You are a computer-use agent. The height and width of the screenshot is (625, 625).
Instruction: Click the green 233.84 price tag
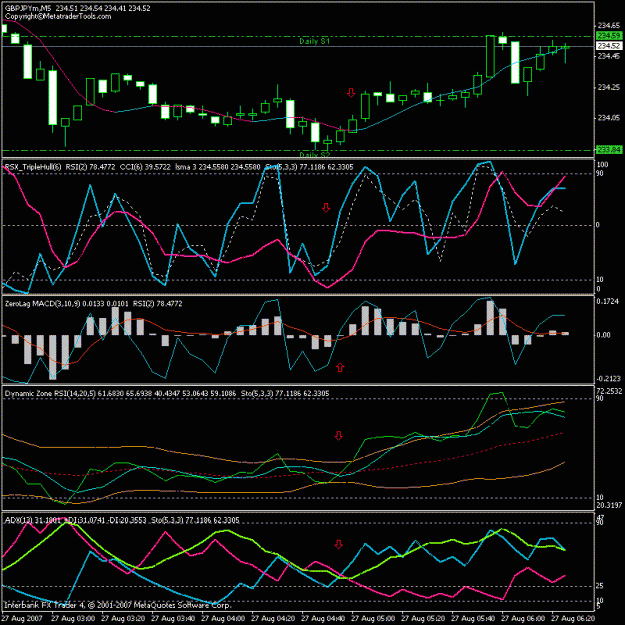609,150
